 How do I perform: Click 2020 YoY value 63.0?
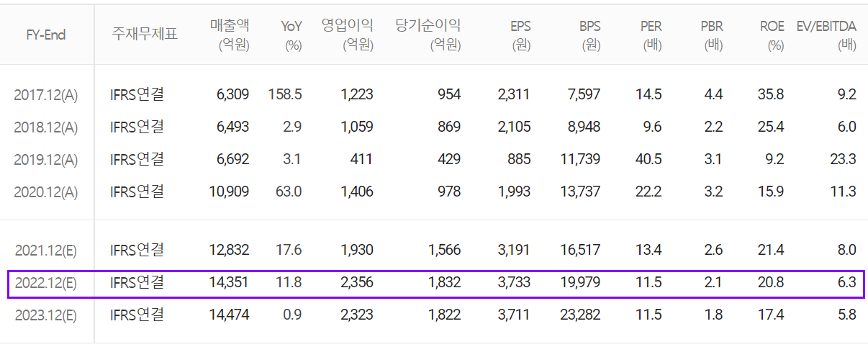pos(289,191)
